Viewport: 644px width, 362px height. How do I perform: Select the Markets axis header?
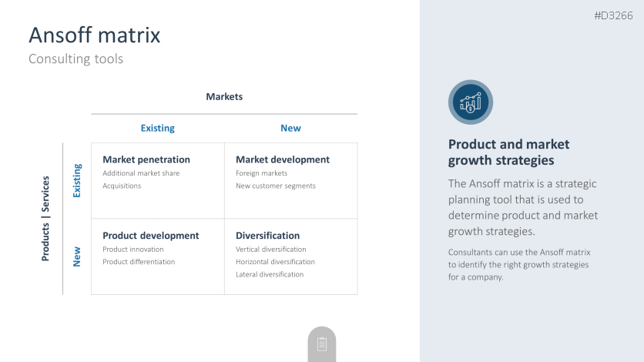point(224,96)
